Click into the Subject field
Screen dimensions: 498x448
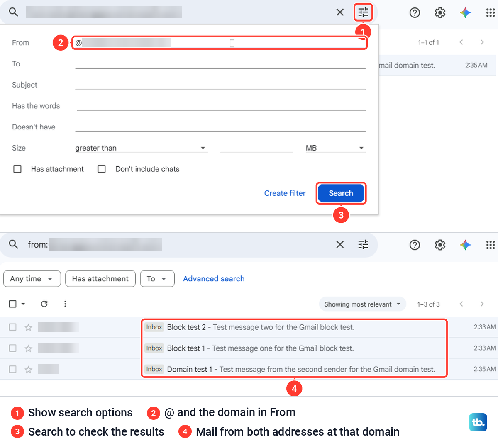point(220,85)
